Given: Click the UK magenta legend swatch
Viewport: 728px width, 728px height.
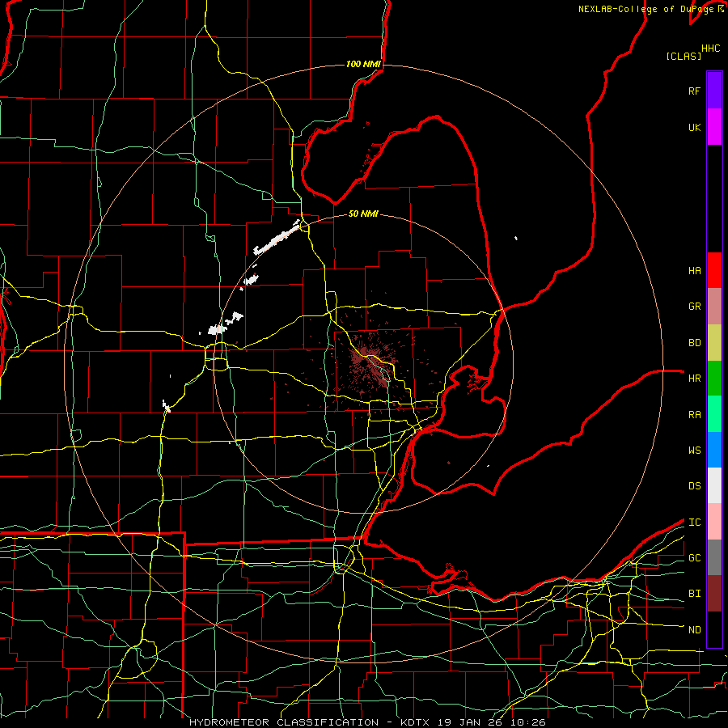Looking at the screenshot, I should (714, 127).
